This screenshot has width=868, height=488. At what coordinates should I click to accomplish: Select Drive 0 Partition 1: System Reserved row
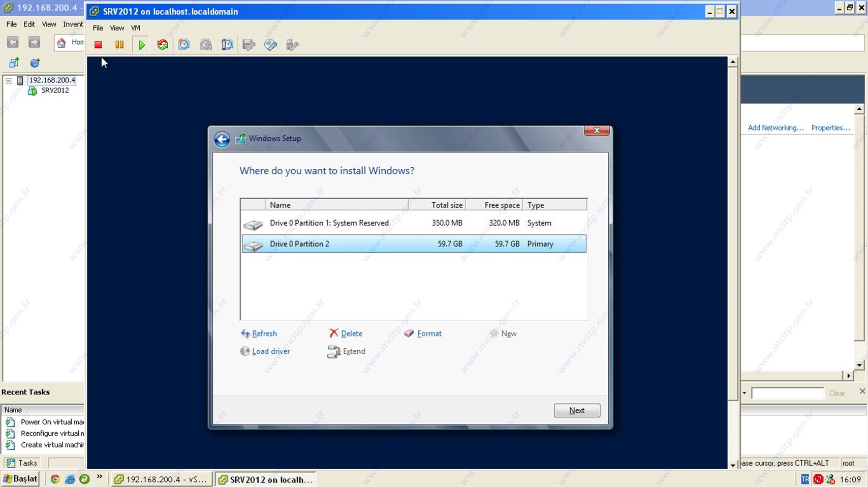[414, 223]
